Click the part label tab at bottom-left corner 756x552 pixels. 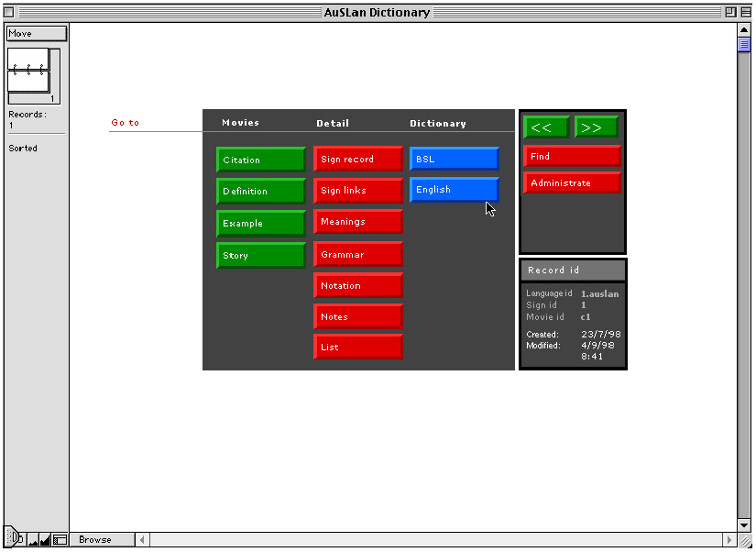[x=13, y=537]
